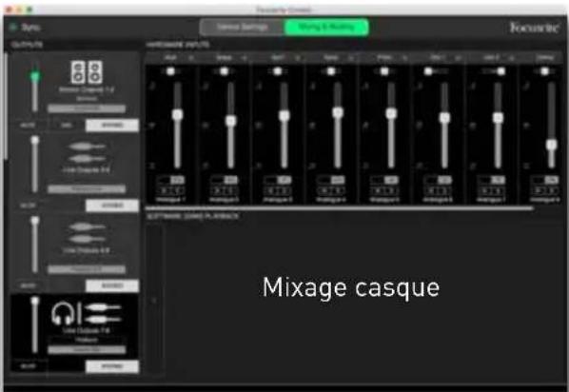The height and width of the screenshot is (392, 569).
Task: Solo the Analogue 6 channel with its S button
Action: click(444, 190)
